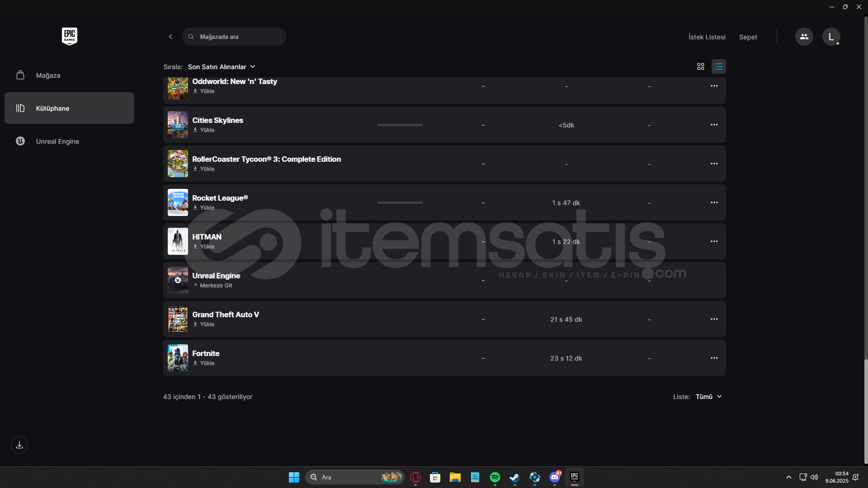Open Windows Start menu

pyautogui.click(x=294, y=477)
